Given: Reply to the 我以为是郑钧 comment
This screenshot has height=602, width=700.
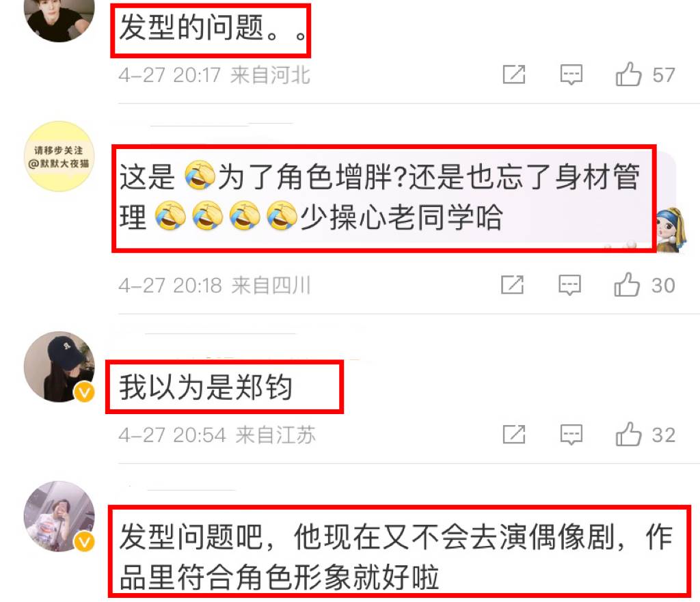Looking at the screenshot, I should pyautogui.click(x=571, y=434).
